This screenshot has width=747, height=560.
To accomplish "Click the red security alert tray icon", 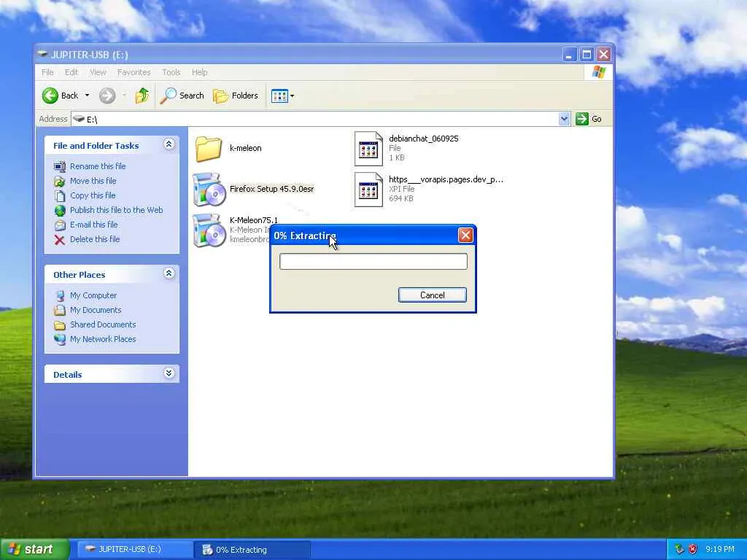I will pos(693,550).
